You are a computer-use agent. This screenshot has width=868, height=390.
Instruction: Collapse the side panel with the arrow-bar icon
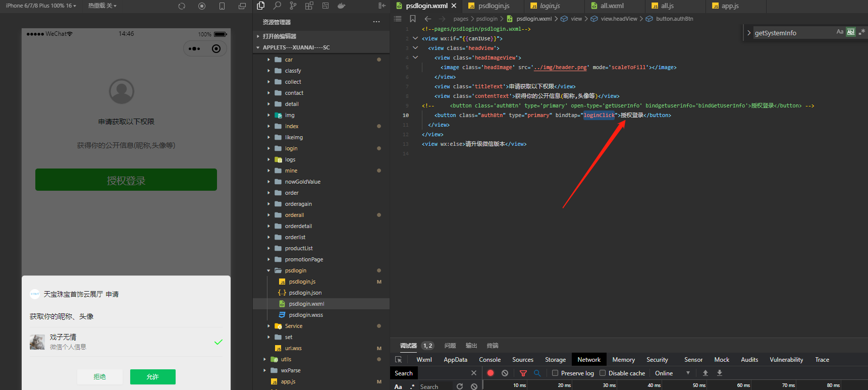coord(382,6)
